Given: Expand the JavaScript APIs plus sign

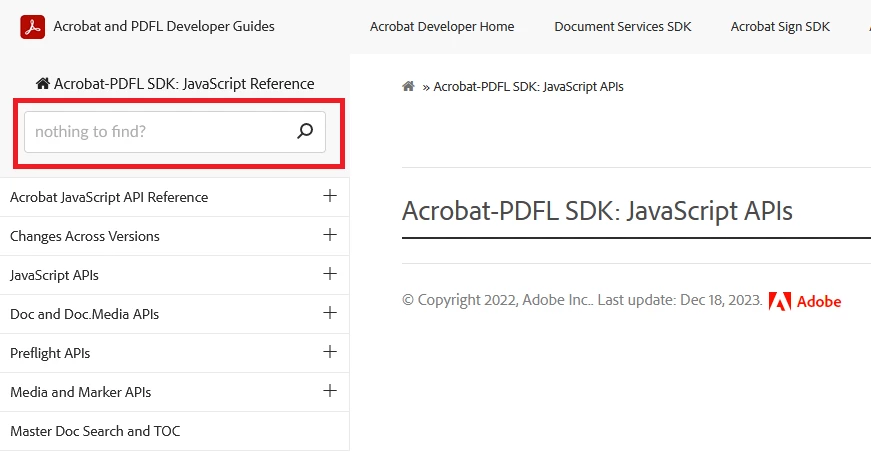Looking at the screenshot, I should coord(330,273).
